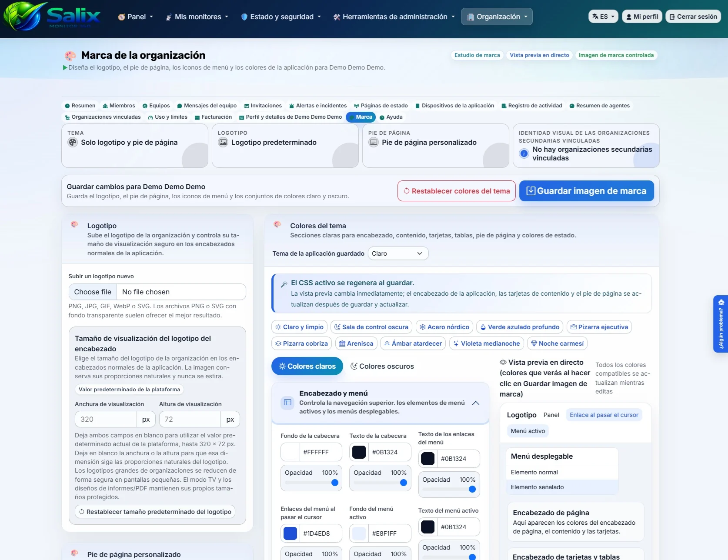Open the Mis monitores dropdown menu

coord(197,17)
